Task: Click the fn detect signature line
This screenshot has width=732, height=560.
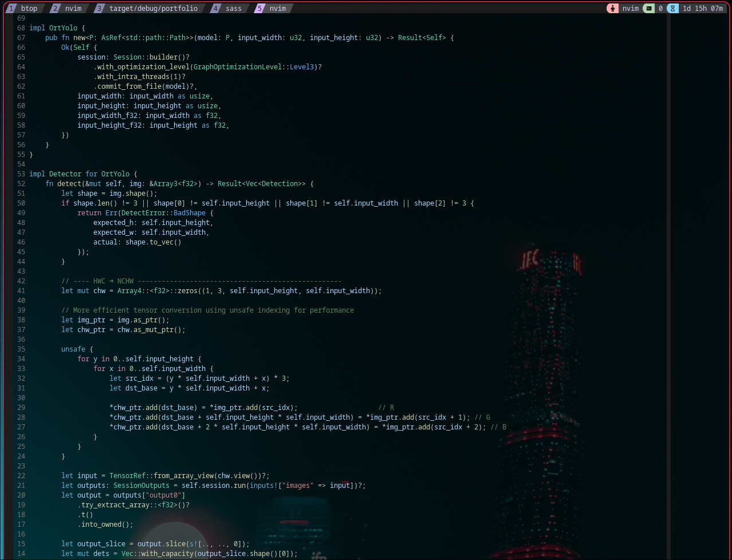Action: pos(179,184)
